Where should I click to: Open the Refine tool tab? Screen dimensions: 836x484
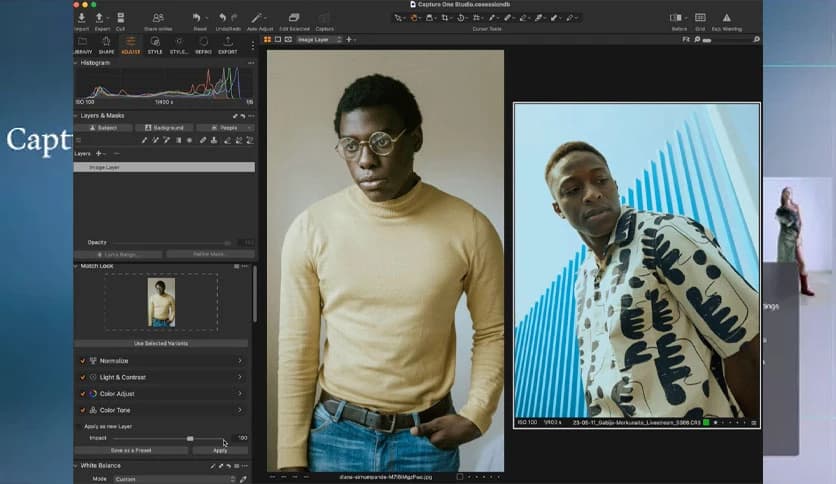tap(203, 45)
